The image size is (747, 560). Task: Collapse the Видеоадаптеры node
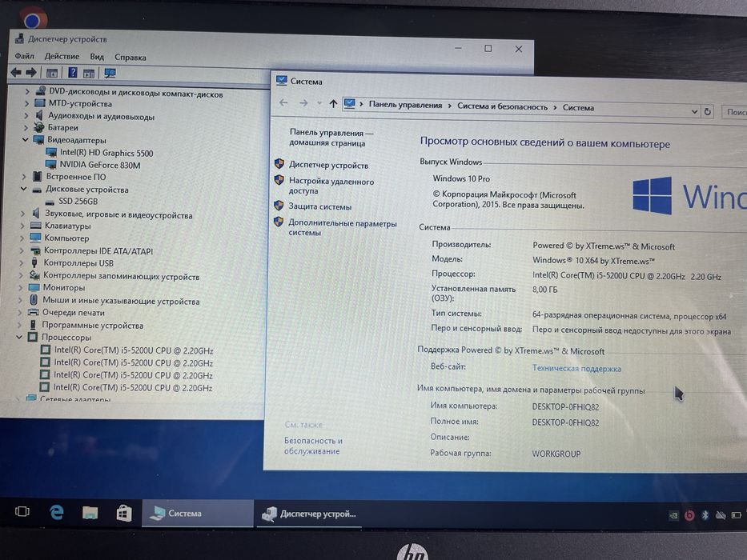pyautogui.click(x=26, y=139)
